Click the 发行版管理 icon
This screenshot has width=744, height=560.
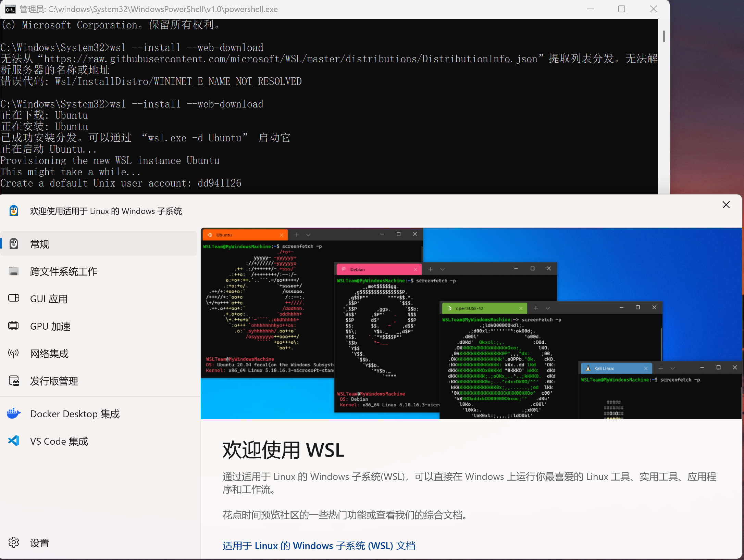coord(14,381)
